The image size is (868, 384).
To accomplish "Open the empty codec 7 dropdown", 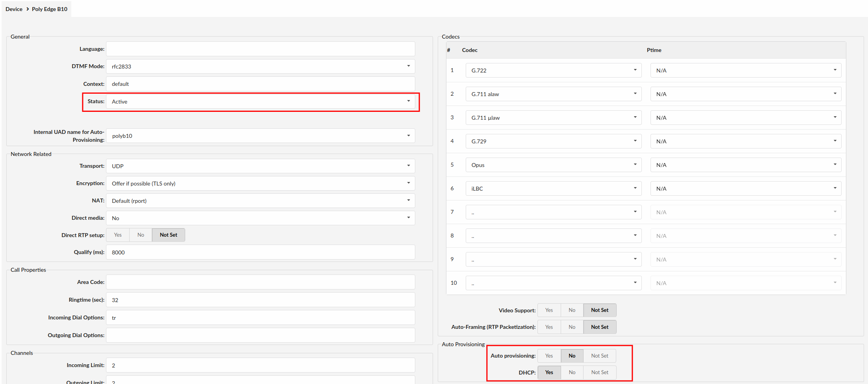I will [x=553, y=212].
